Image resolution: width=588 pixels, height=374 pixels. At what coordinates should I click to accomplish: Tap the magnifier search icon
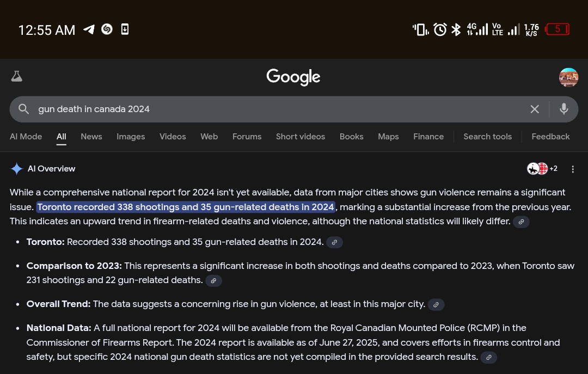tap(23, 109)
